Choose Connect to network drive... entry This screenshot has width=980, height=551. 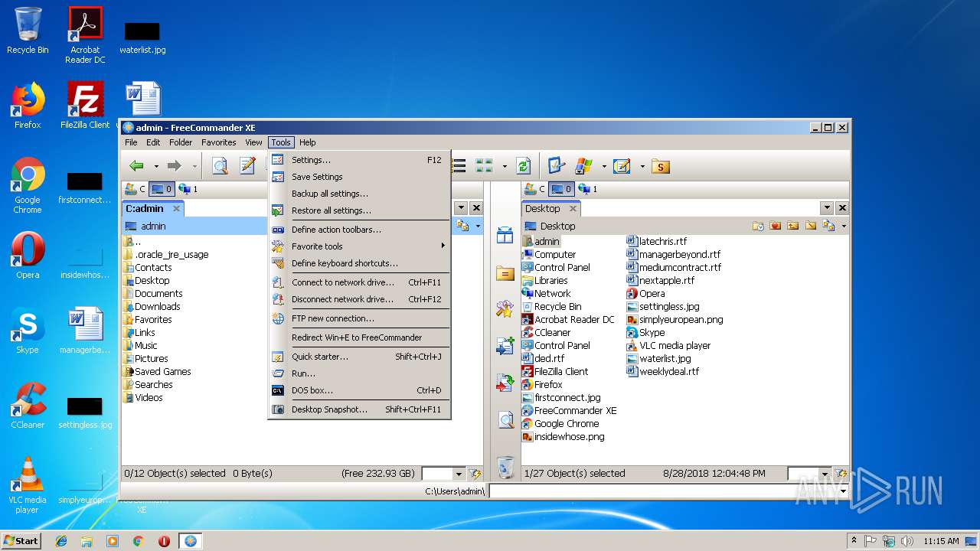358,282
